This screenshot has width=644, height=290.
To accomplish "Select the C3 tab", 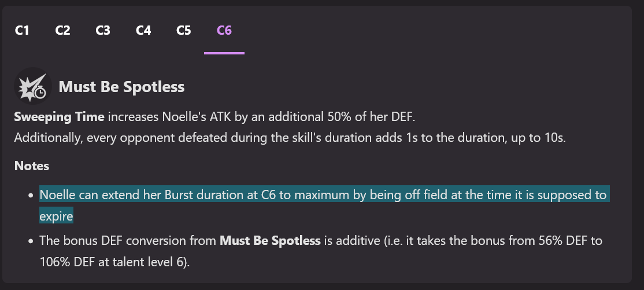I will point(103,30).
